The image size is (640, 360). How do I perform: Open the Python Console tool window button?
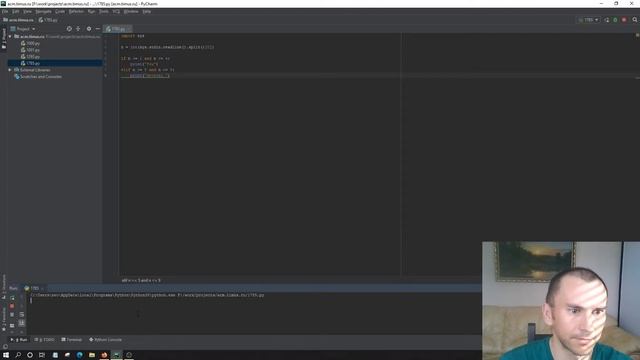coord(105,340)
